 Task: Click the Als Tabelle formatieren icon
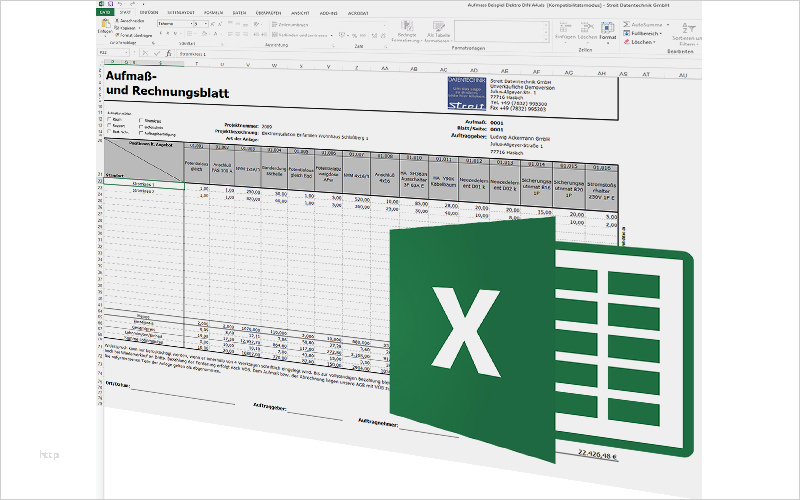click(440, 26)
